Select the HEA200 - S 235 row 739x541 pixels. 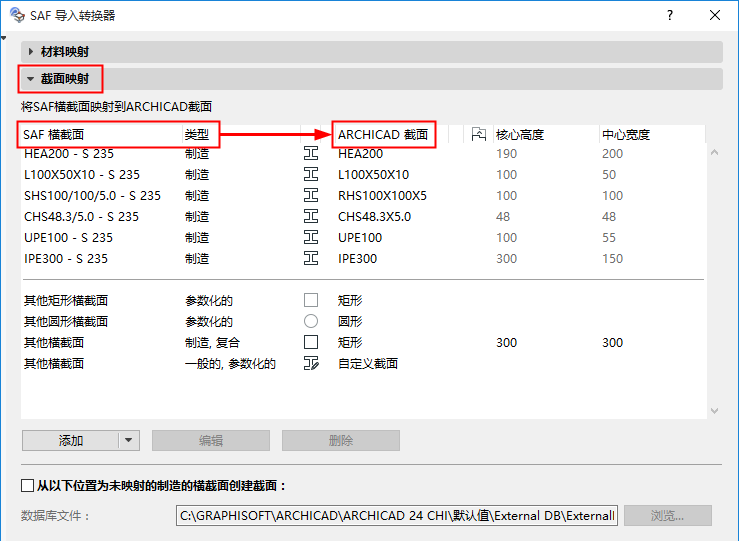[x=363, y=153]
